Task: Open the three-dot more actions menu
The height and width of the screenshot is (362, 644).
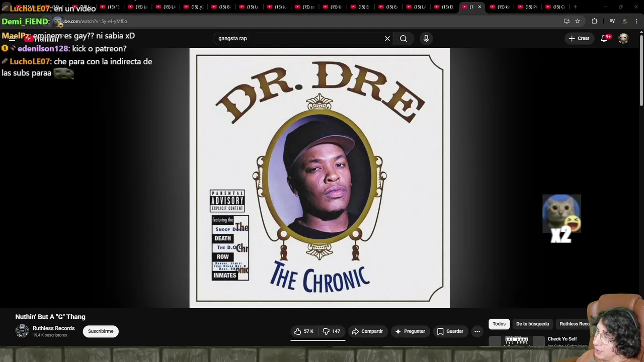Action: (x=477, y=331)
